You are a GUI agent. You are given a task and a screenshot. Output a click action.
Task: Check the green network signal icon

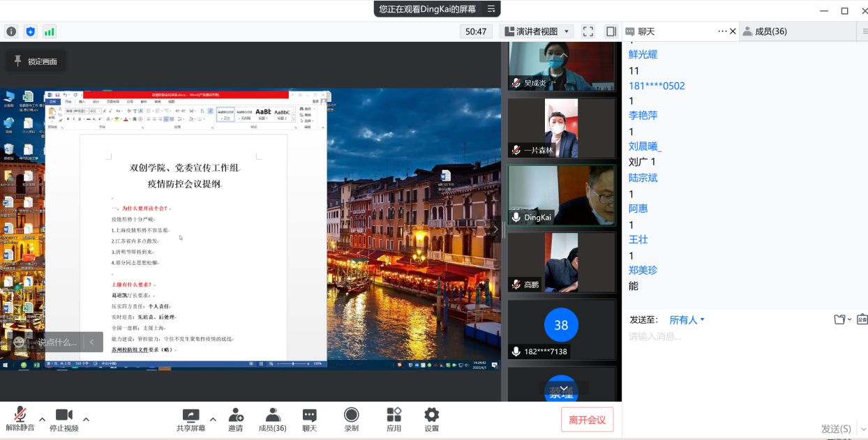coord(50,31)
